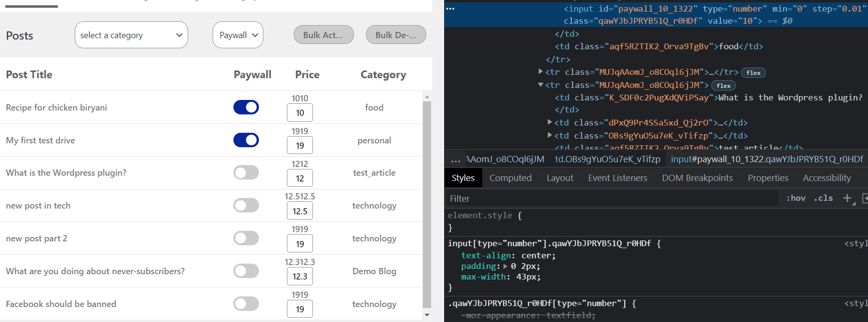Click the Bulk Act... button
The width and height of the screenshot is (868, 322).
click(324, 35)
